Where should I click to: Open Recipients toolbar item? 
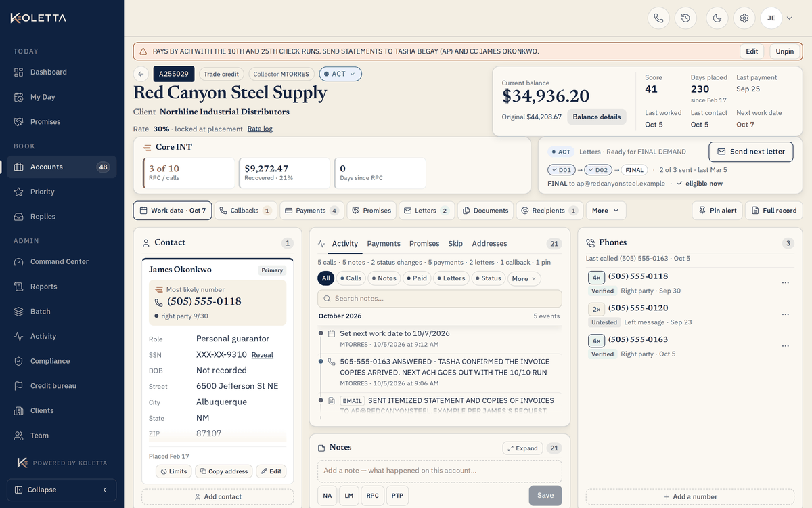click(x=549, y=211)
